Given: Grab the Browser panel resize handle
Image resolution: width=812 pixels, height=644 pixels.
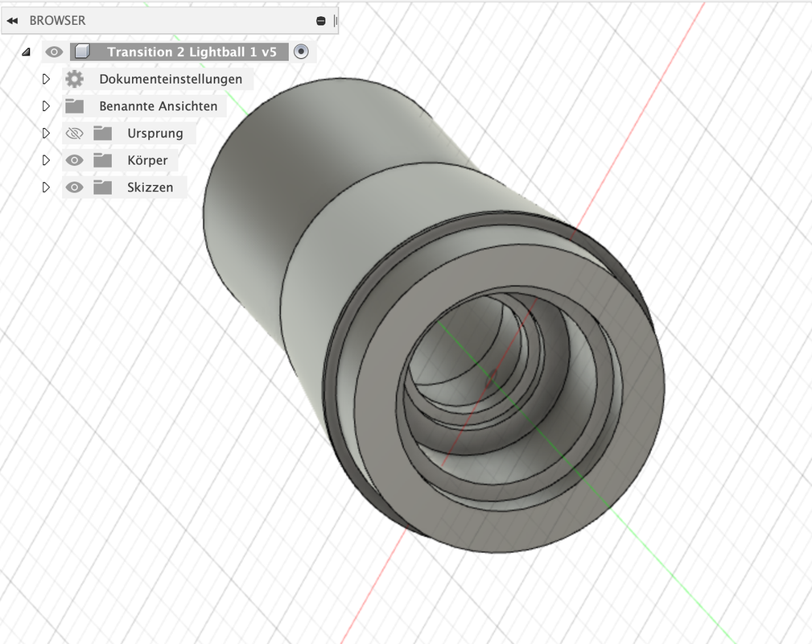Looking at the screenshot, I should pos(336,21).
